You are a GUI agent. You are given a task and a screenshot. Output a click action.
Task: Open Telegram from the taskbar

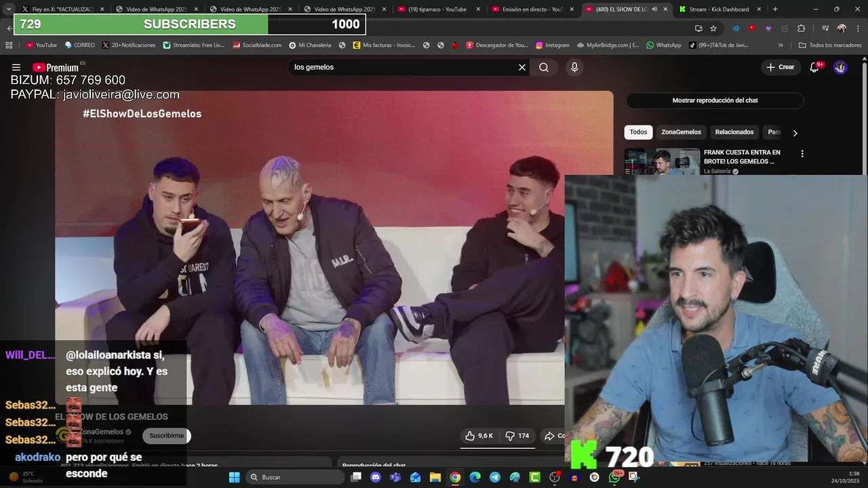[495, 477]
